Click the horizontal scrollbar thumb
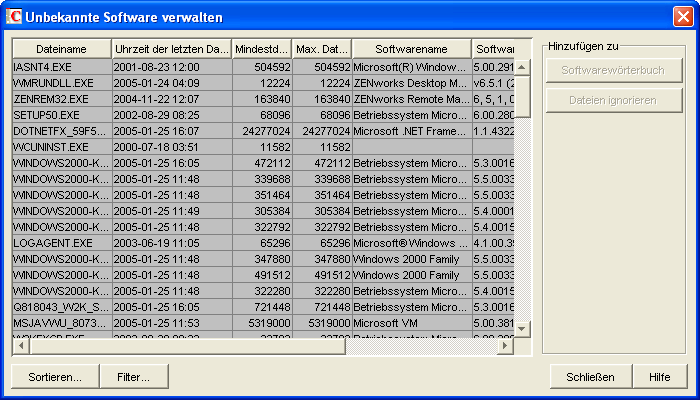 point(188,346)
